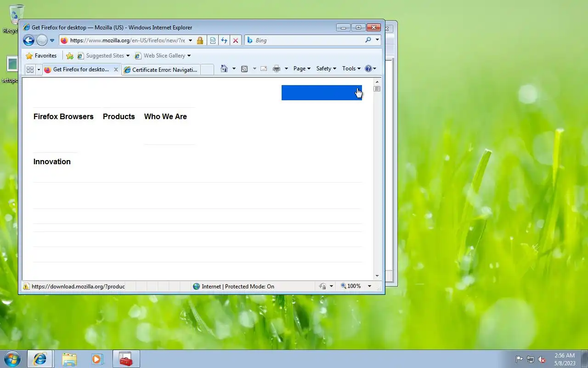Expand the zoom level dropdown arrow
This screenshot has height=368, width=588.
[x=369, y=286]
